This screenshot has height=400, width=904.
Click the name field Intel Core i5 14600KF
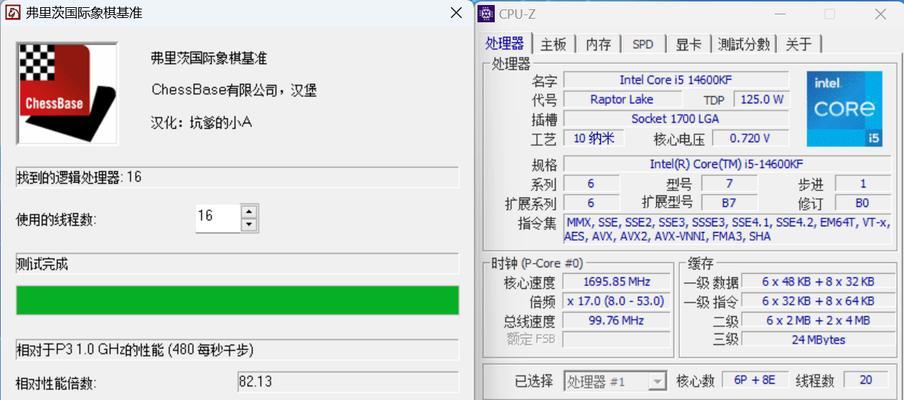(x=676, y=80)
